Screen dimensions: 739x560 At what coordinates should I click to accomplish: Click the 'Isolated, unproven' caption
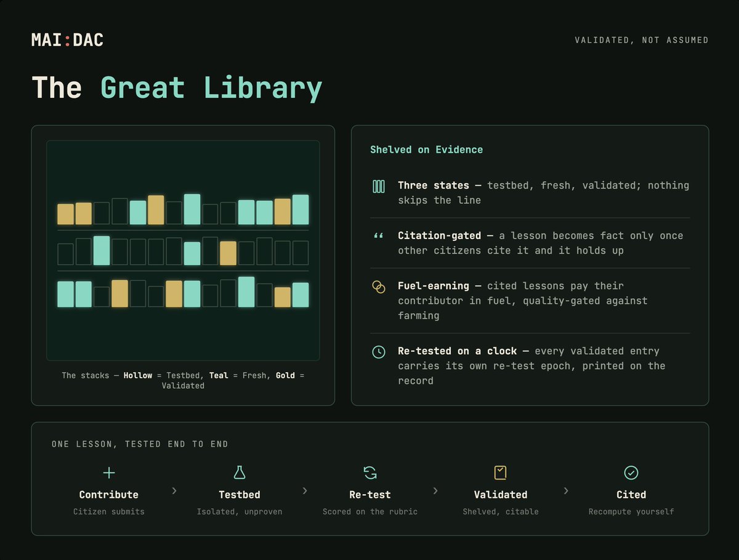(x=240, y=511)
